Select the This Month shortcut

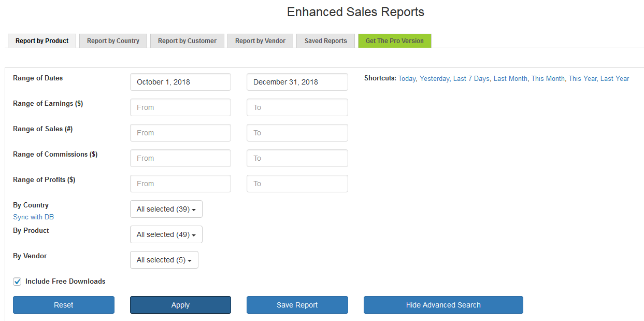[x=548, y=79]
